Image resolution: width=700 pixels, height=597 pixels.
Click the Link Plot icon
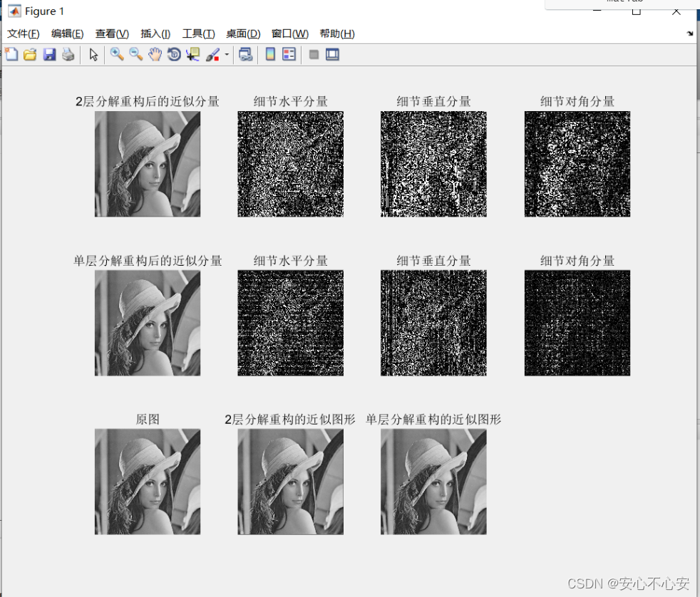[x=245, y=54]
